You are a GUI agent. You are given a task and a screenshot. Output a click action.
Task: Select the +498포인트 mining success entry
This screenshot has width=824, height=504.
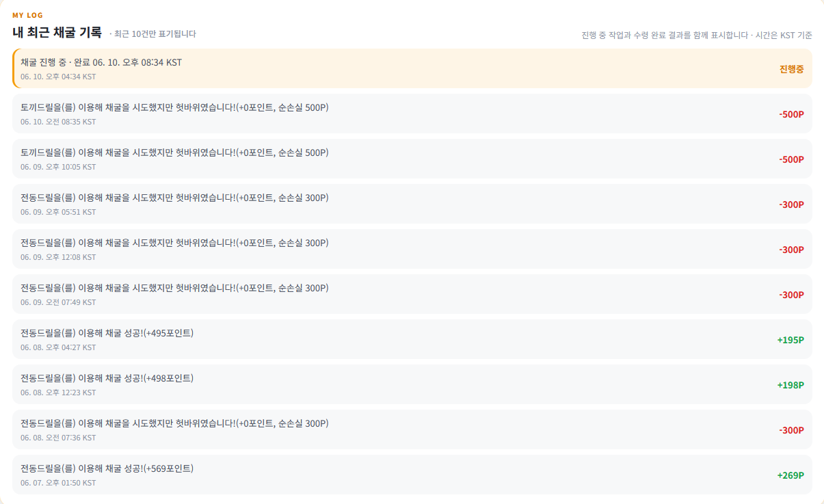pyautogui.click(x=412, y=384)
